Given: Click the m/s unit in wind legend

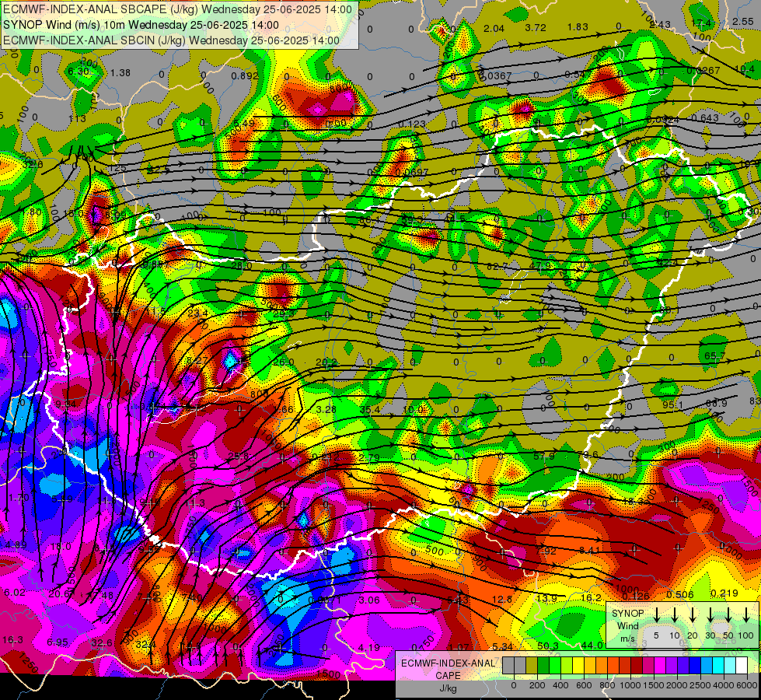Looking at the screenshot, I should pyautogui.click(x=627, y=639).
